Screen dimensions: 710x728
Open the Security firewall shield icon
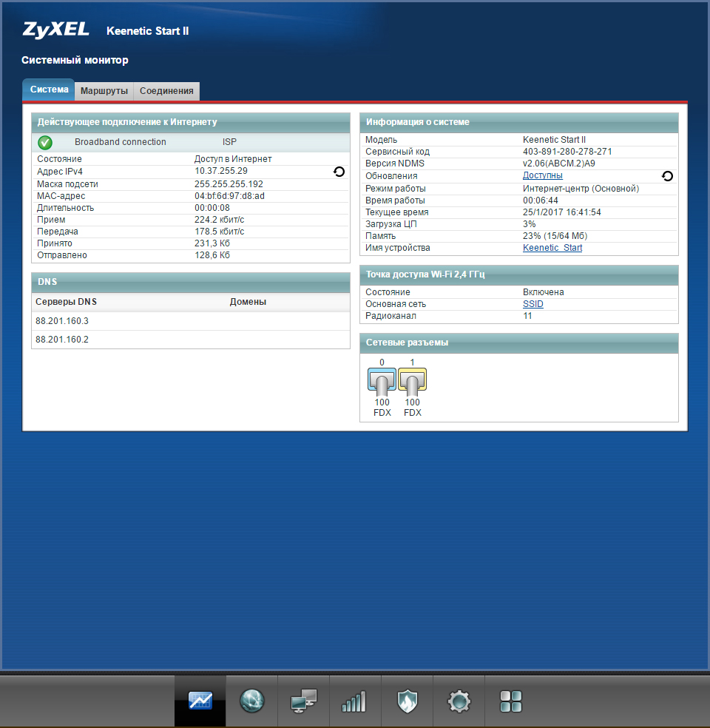pyautogui.click(x=407, y=701)
